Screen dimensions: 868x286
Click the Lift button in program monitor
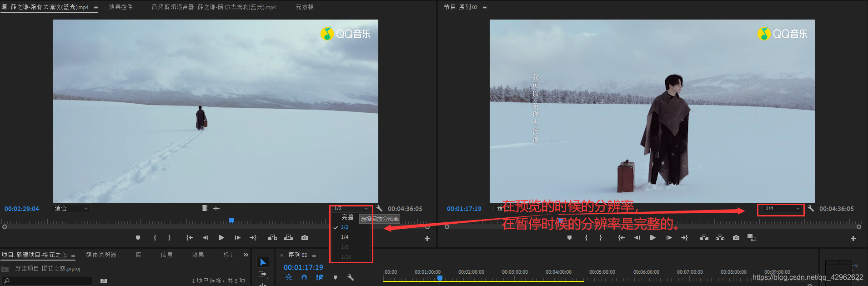tap(704, 237)
